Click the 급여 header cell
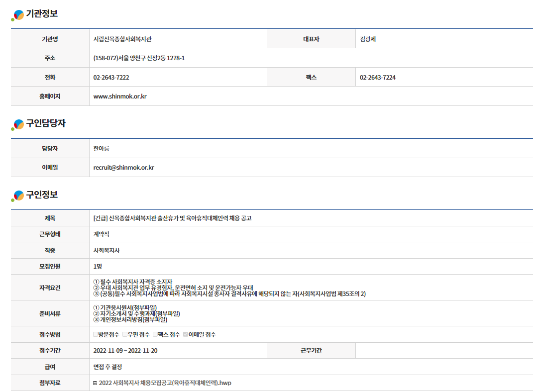 tap(50, 367)
